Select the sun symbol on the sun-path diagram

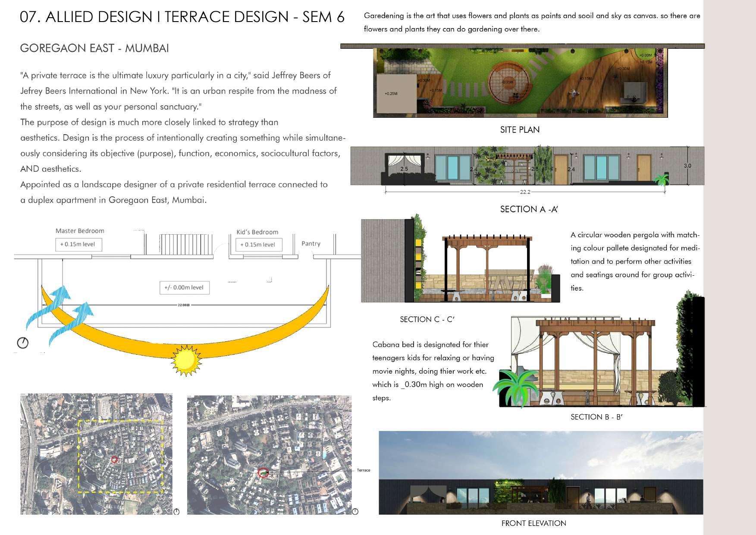pyautogui.click(x=185, y=360)
